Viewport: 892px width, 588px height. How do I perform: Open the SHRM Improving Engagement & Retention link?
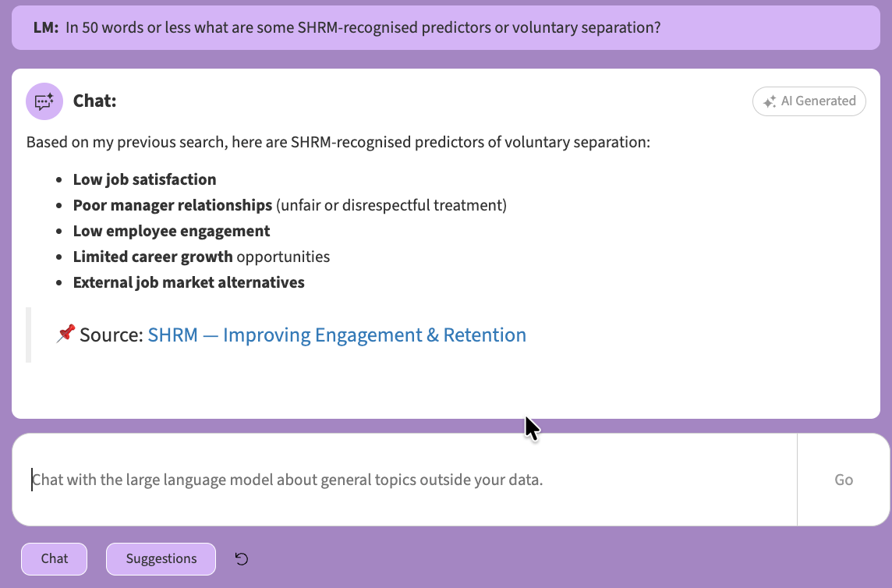tap(337, 335)
